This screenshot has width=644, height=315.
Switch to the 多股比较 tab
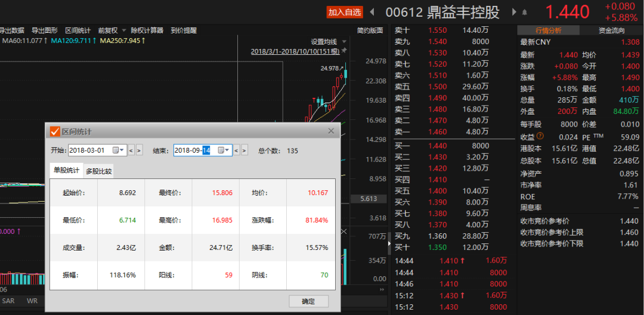[98, 171]
